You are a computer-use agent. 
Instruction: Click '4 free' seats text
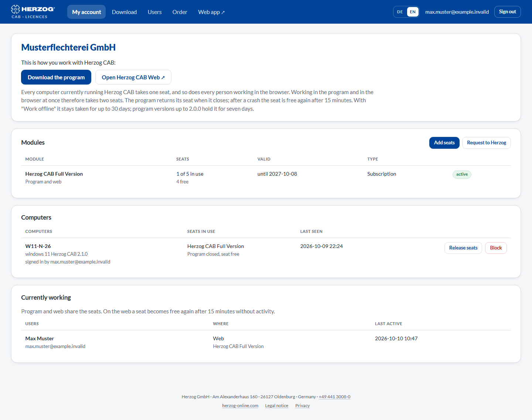(x=183, y=182)
